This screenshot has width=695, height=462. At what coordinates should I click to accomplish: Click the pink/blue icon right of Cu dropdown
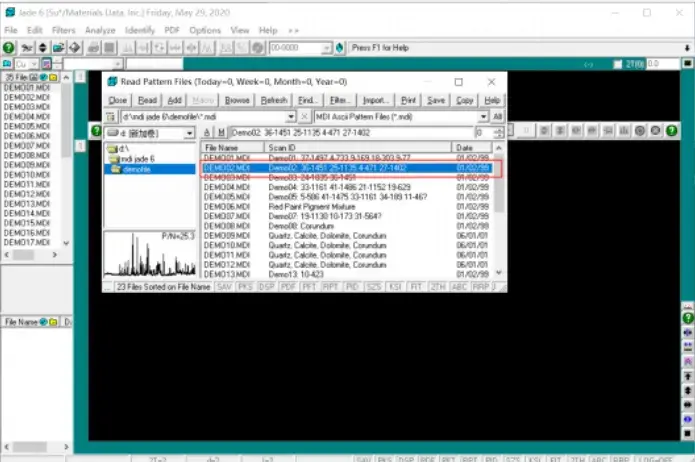tap(46, 64)
